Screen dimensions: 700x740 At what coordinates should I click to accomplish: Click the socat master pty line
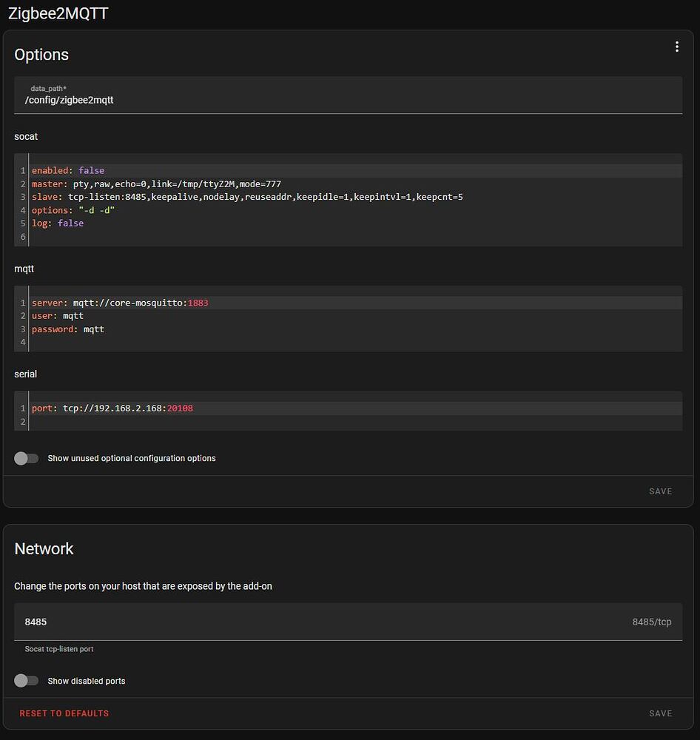click(357, 184)
